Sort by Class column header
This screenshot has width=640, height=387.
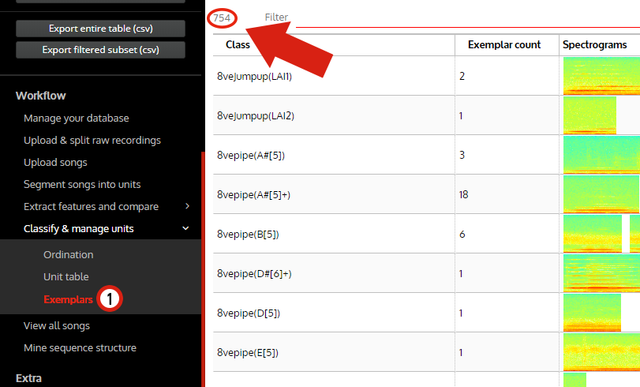[x=238, y=44]
